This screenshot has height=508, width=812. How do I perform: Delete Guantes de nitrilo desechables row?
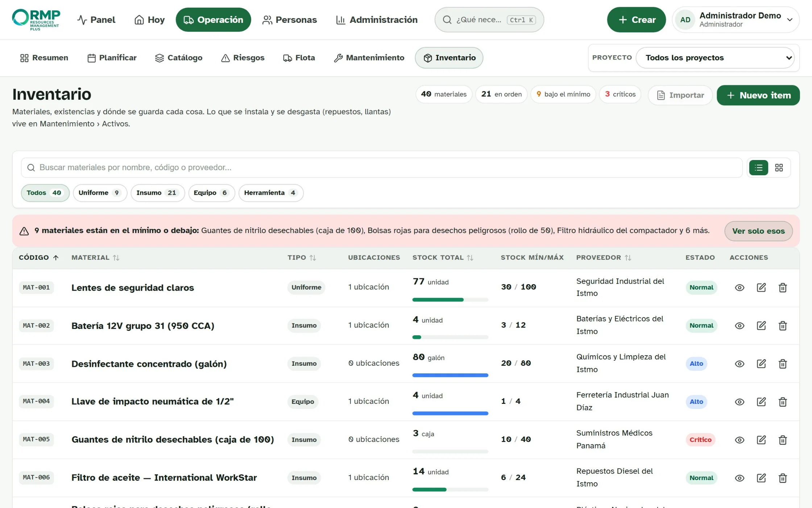pos(783,440)
